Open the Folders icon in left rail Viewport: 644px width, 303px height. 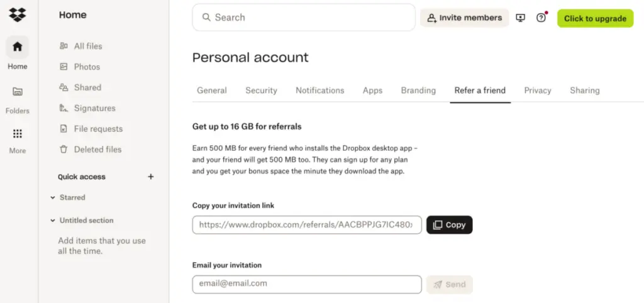point(17,92)
